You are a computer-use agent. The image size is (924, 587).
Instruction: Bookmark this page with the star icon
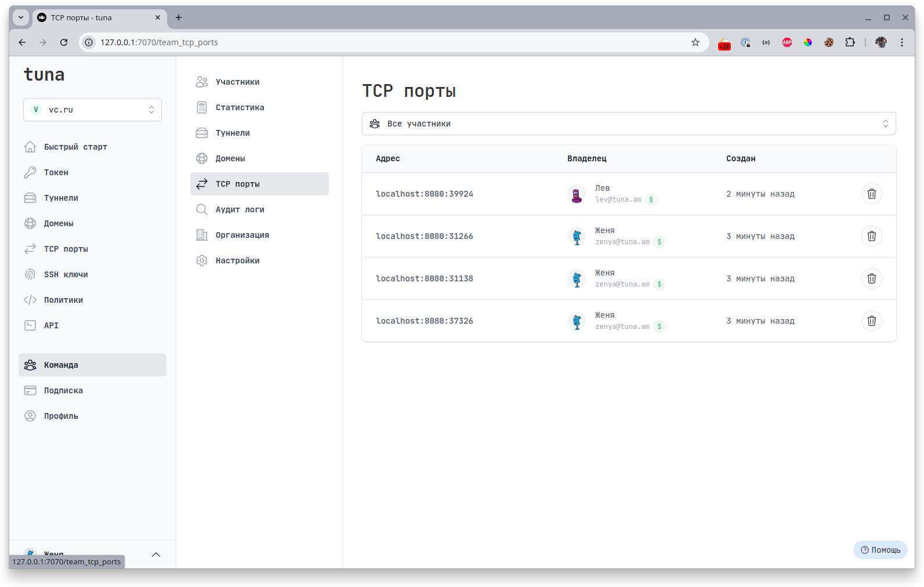[695, 42]
